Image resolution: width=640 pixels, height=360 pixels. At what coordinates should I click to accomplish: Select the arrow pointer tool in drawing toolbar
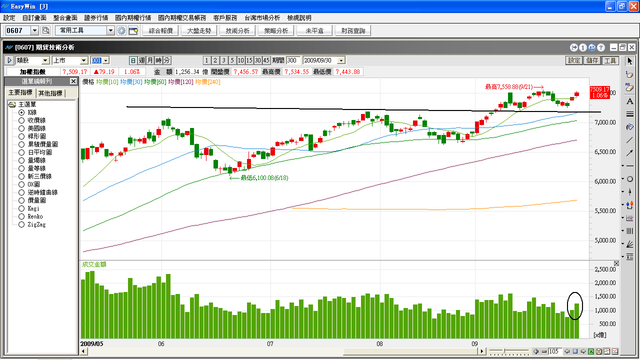[x=629, y=61]
